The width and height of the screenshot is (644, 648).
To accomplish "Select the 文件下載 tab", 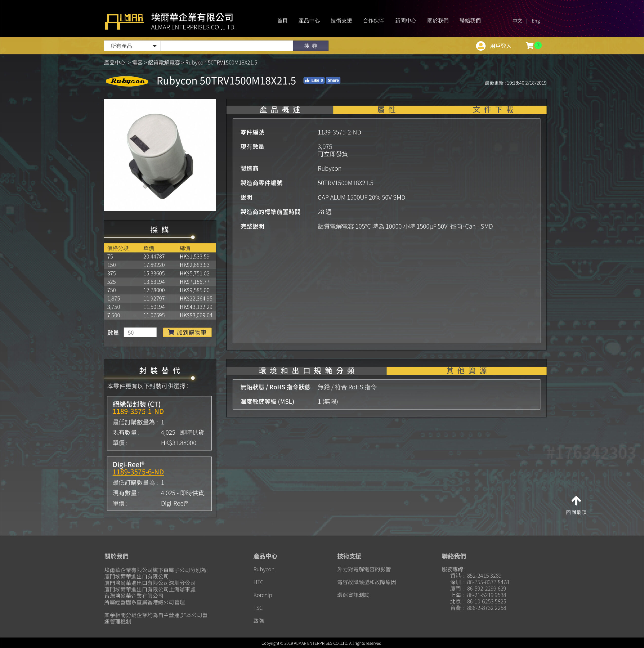I will tap(493, 110).
